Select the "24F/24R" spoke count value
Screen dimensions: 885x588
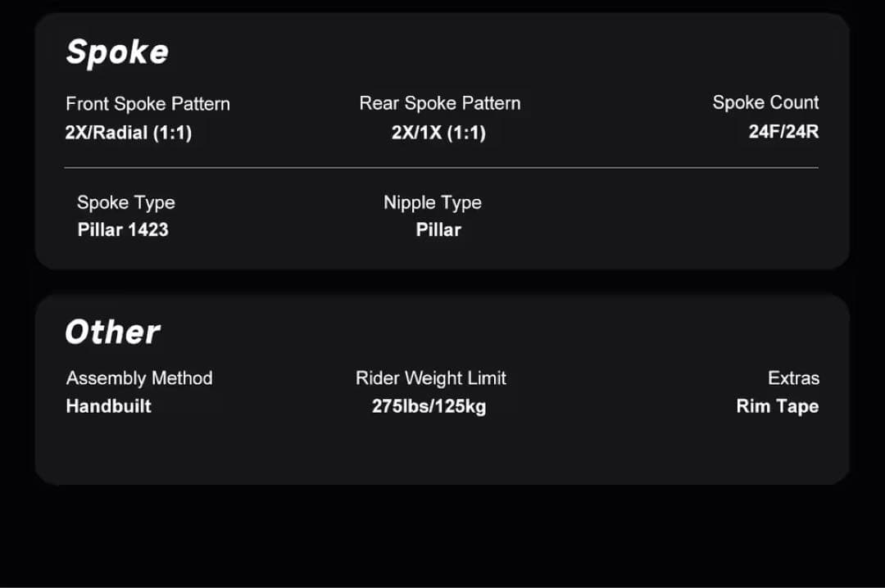(x=783, y=131)
